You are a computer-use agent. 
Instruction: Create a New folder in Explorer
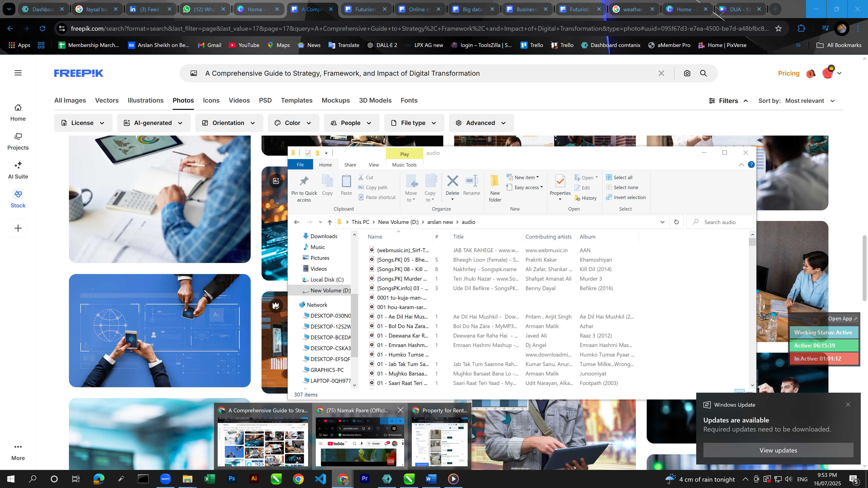(x=495, y=189)
